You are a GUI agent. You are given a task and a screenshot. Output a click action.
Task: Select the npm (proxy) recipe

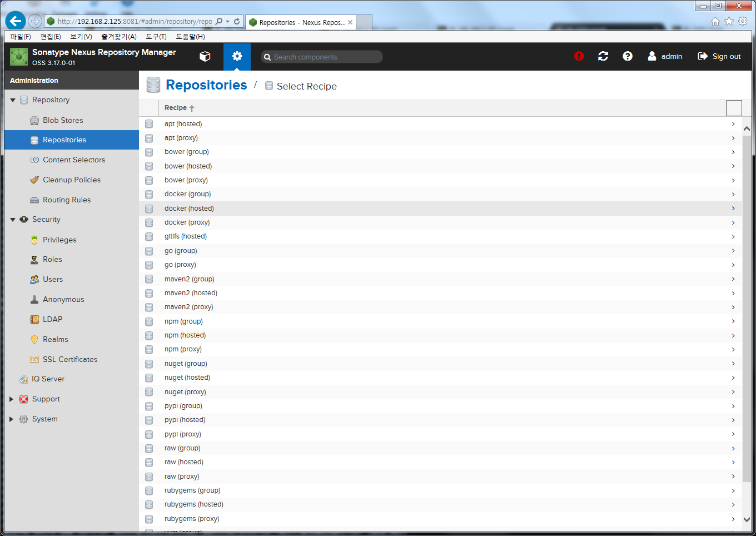[x=441, y=349]
